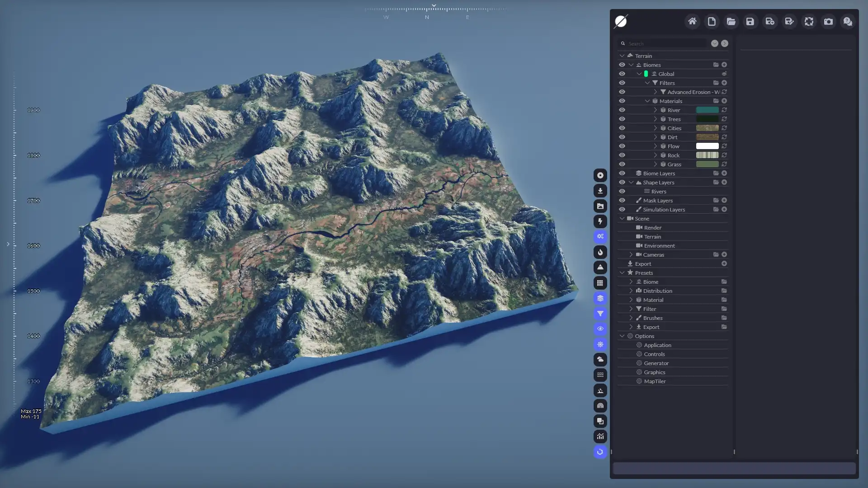Expand the Distribution presets
This screenshot has height=488, width=868.
pos(631,291)
